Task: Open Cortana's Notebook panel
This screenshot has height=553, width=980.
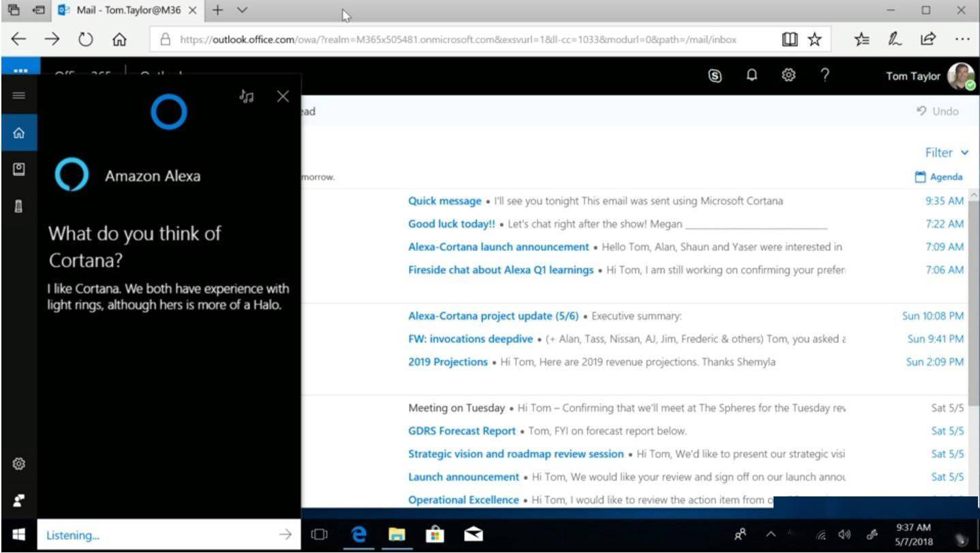Action: tap(19, 170)
